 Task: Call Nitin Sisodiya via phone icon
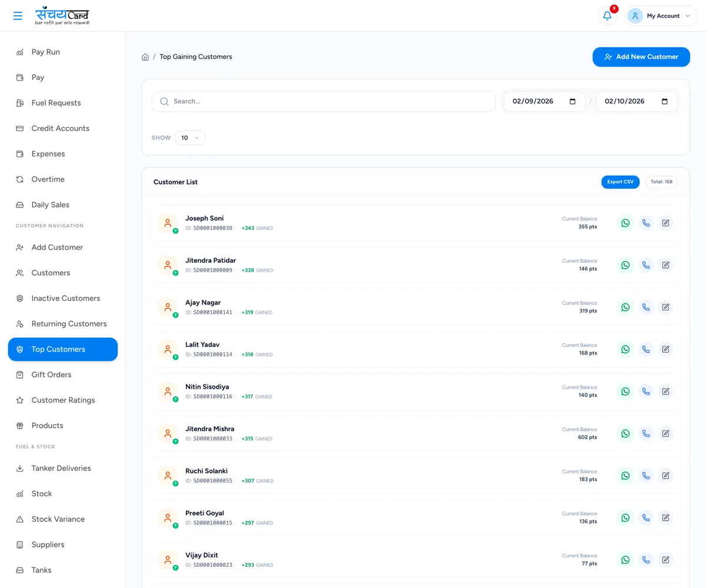[646, 392]
